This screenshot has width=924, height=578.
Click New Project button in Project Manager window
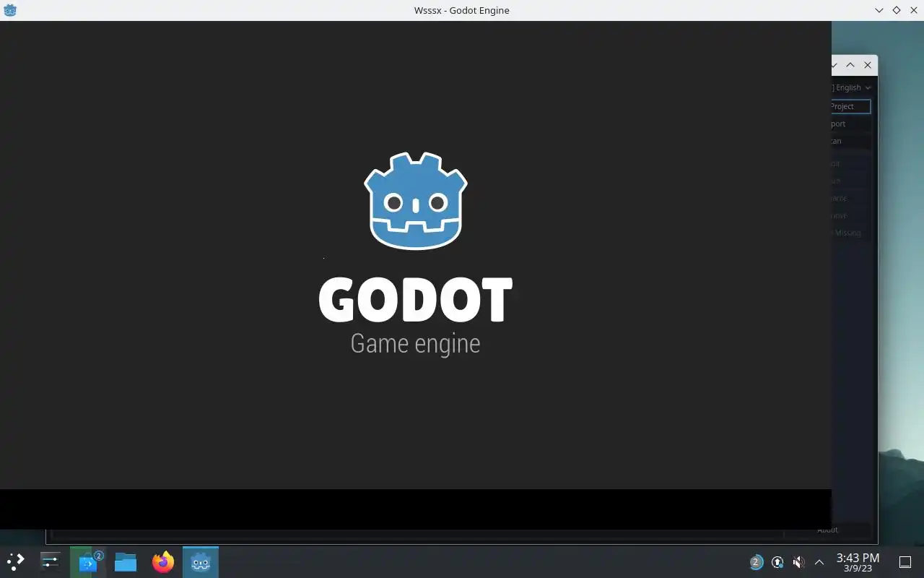click(851, 106)
